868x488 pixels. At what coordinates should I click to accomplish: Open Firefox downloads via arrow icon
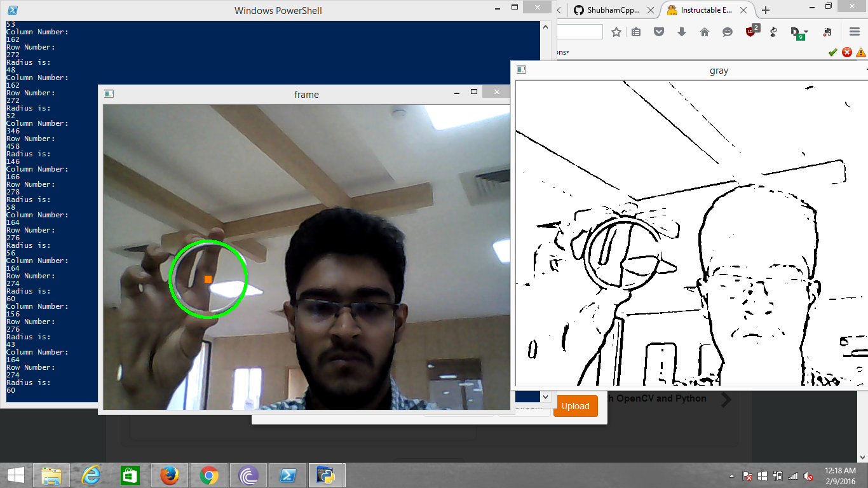click(682, 30)
